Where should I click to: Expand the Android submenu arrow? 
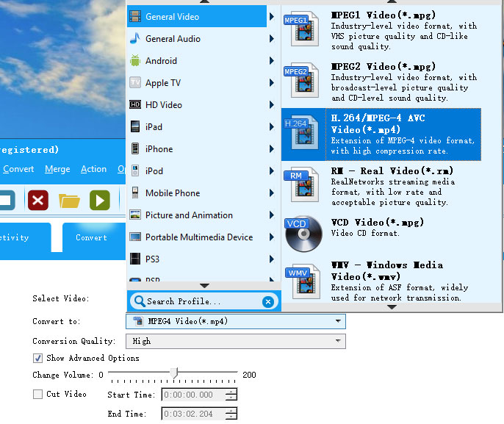(x=272, y=60)
